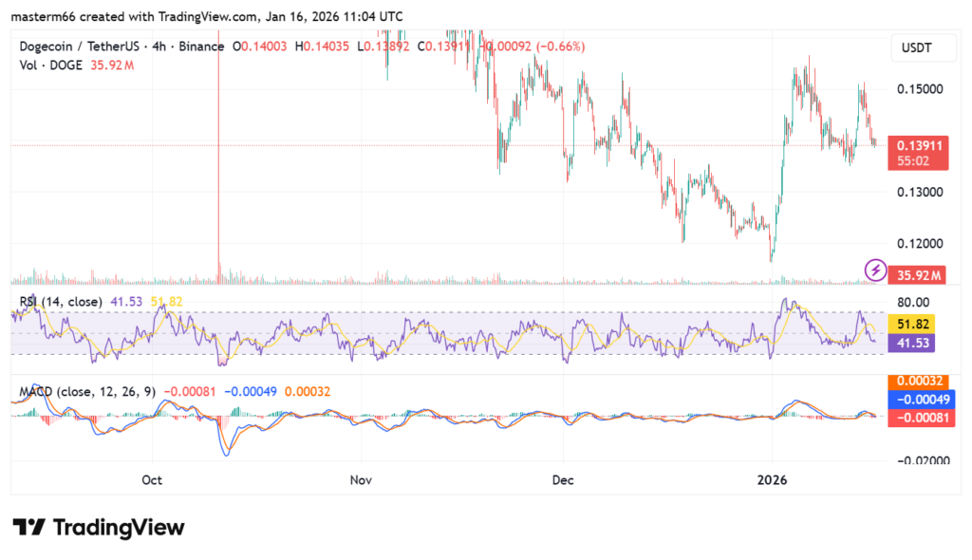The image size is (972, 560).
Task: Click the 4h interval label
Action: click(159, 47)
